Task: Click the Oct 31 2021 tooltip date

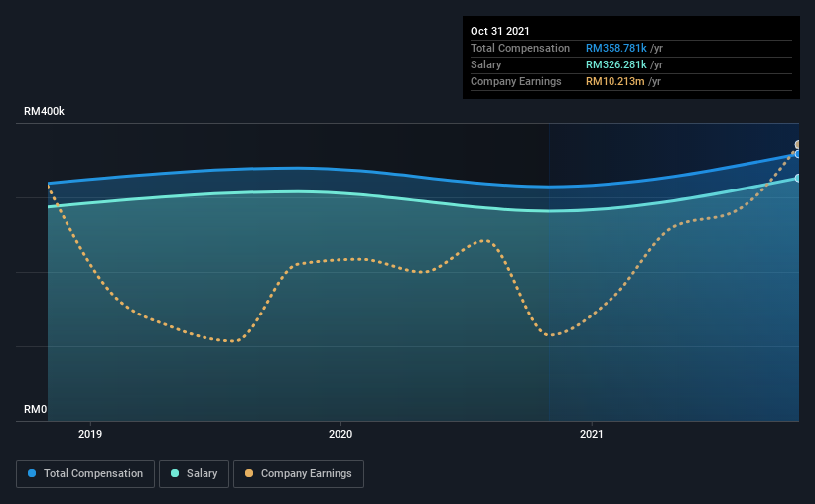Action: 500,31
